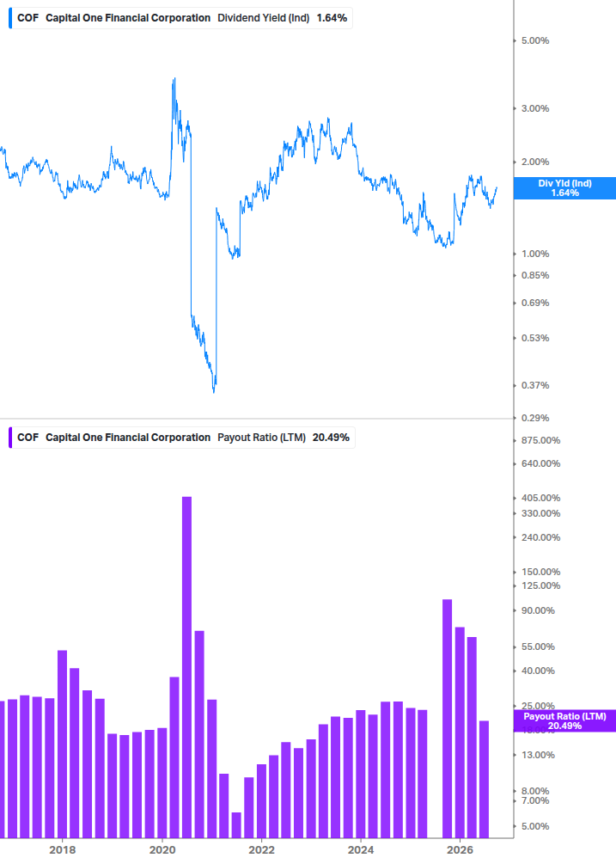Click the 2018 label on the time axis

(x=62, y=849)
